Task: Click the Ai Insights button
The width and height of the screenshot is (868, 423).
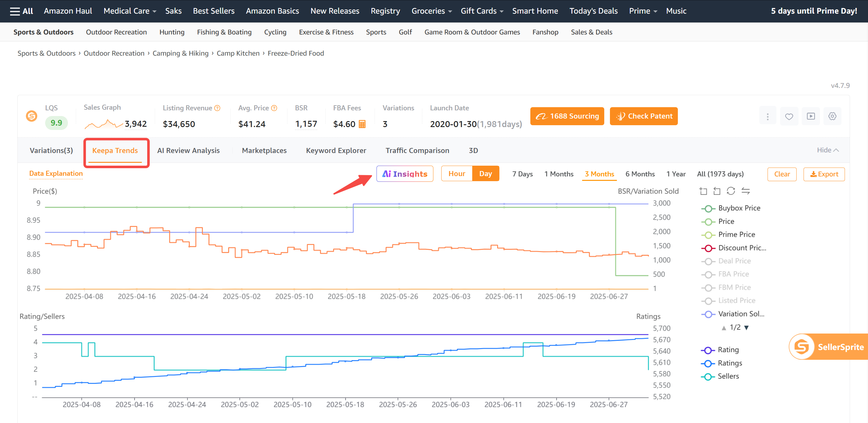Action: (x=405, y=174)
